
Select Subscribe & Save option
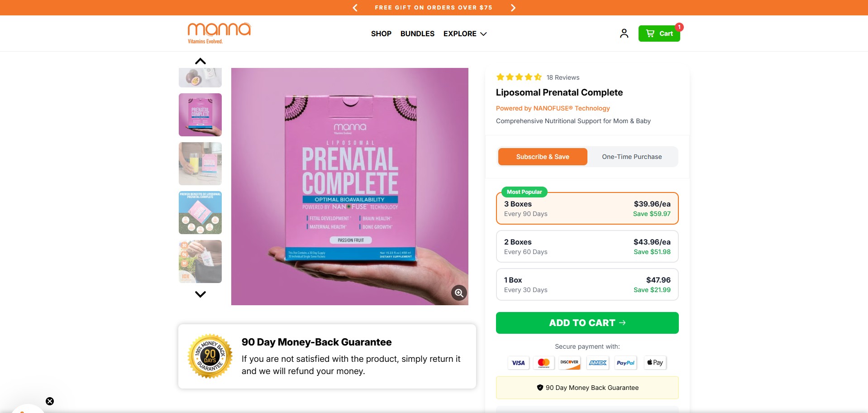[543, 157]
